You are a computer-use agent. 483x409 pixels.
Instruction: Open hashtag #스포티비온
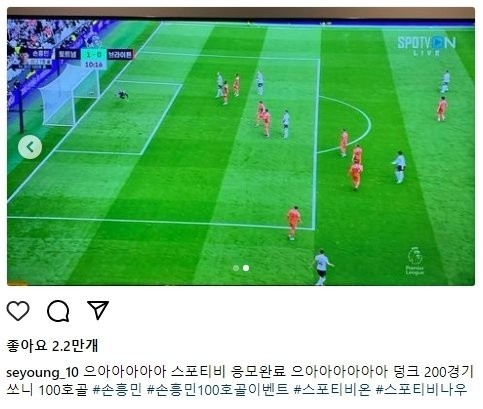[x=332, y=390]
